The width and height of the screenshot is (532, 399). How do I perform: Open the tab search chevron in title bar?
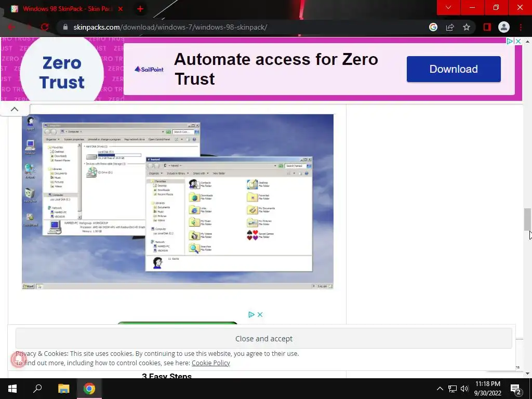coord(448,7)
